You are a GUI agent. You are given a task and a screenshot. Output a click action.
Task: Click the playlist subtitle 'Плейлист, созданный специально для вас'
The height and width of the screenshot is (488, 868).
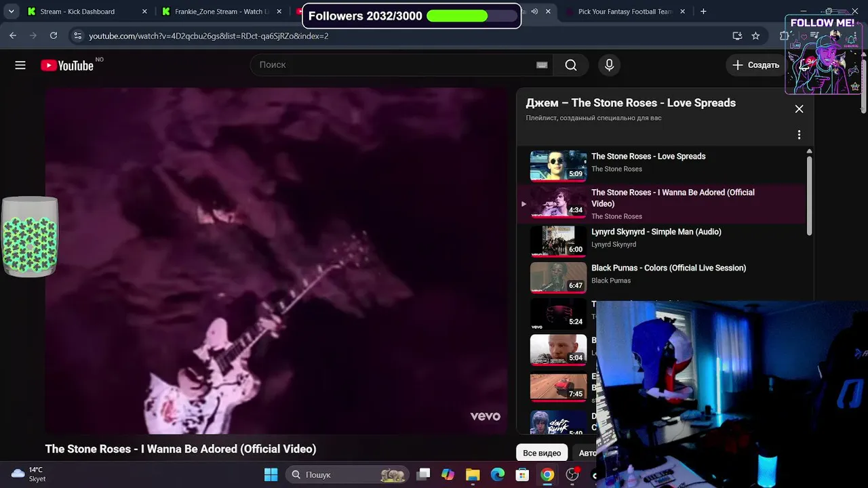(x=593, y=118)
